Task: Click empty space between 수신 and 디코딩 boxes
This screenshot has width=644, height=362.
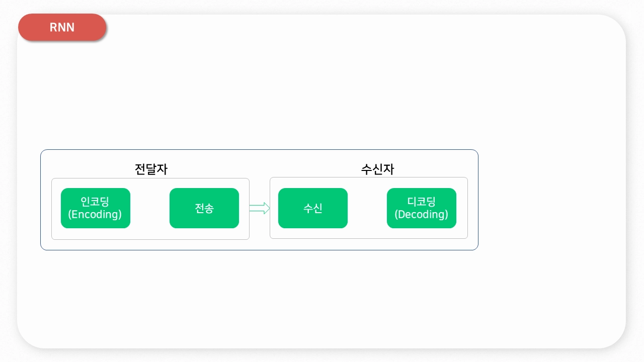Action: click(x=367, y=208)
